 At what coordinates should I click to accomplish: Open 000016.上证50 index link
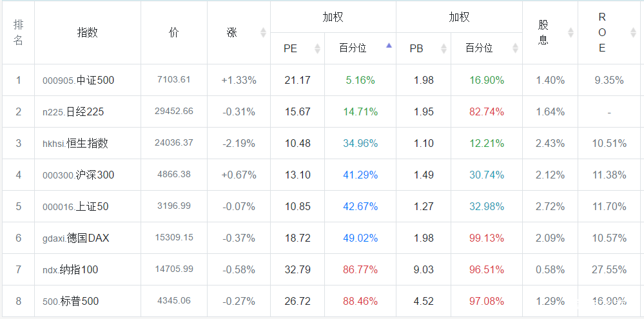[x=75, y=206]
